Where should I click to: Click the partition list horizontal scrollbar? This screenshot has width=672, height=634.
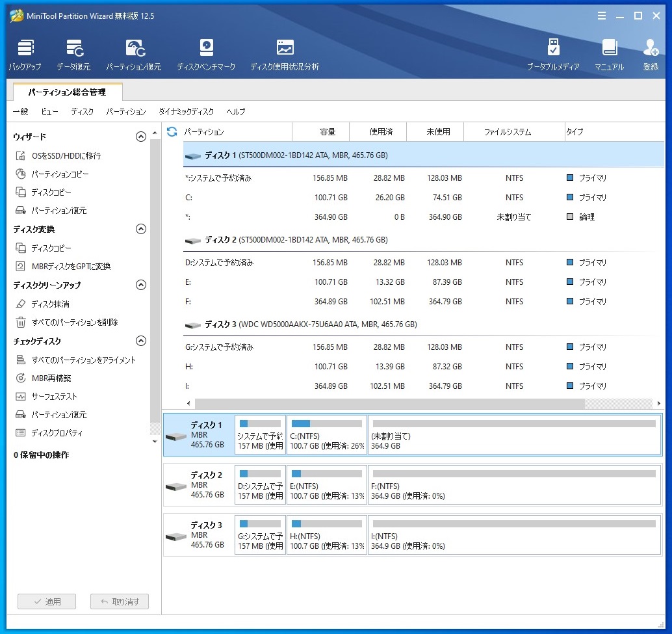point(389,403)
